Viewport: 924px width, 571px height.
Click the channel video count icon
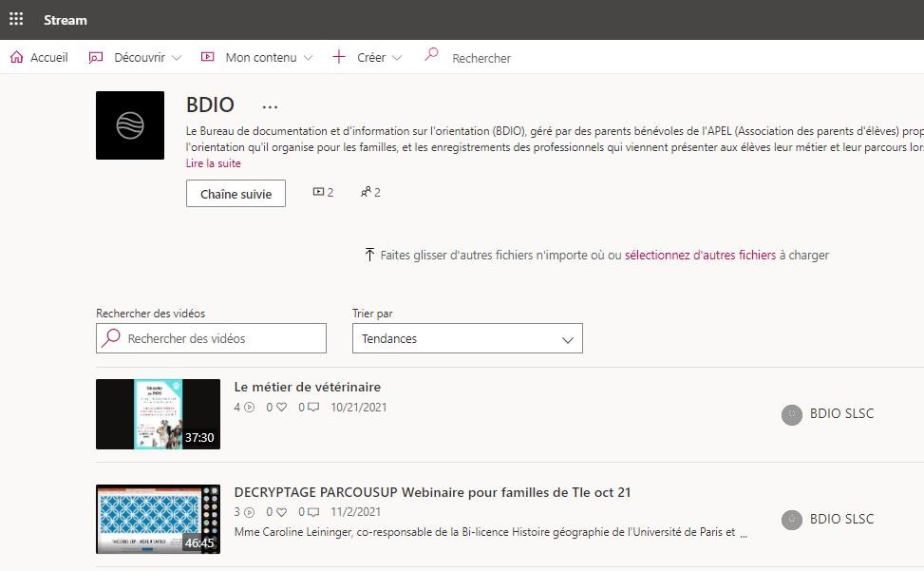(x=318, y=192)
